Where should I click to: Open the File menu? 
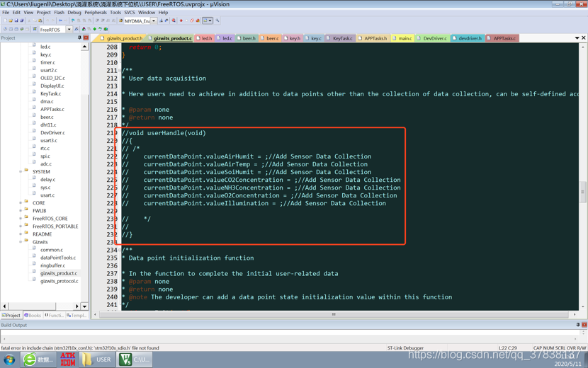click(6, 12)
